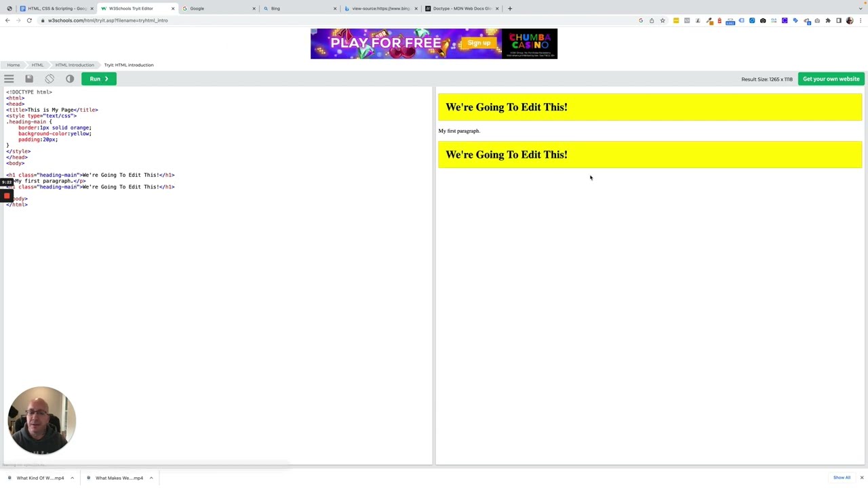Open the yellow extension icon
The width and height of the screenshot is (868, 488).
pyautogui.click(x=676, y=20)
